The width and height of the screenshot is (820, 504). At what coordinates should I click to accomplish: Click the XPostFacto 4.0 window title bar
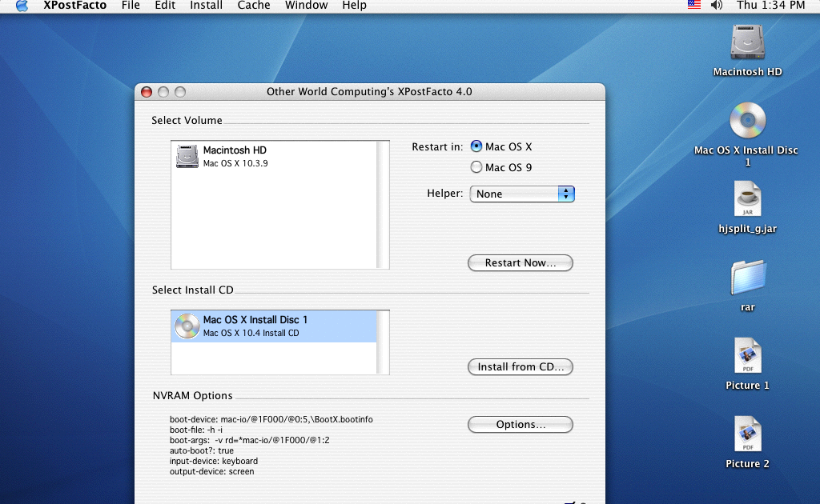coord(369,91)
